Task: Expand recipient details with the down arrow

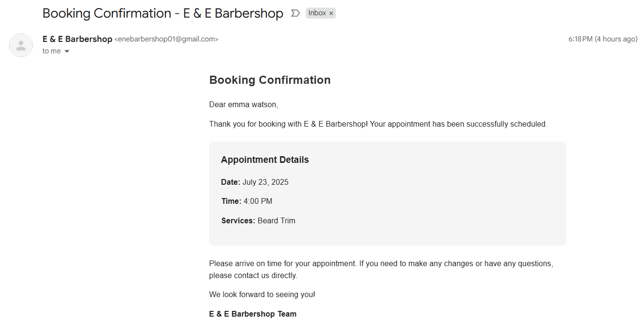Action: point(67,51)
